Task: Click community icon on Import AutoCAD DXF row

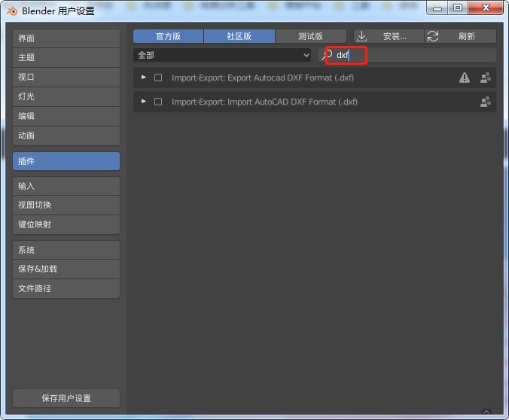Action: 486,102
